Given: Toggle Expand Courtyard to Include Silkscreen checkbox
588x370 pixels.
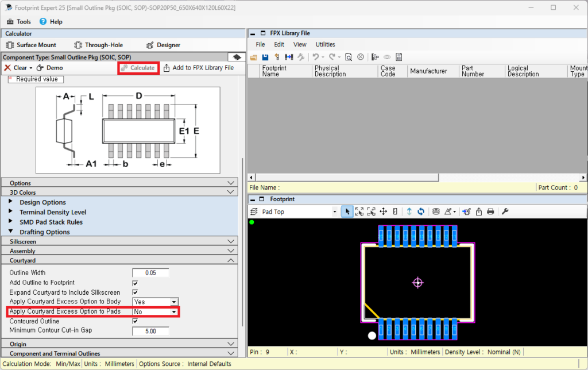Looking at the screenshot, I should [x=135, y=292].
